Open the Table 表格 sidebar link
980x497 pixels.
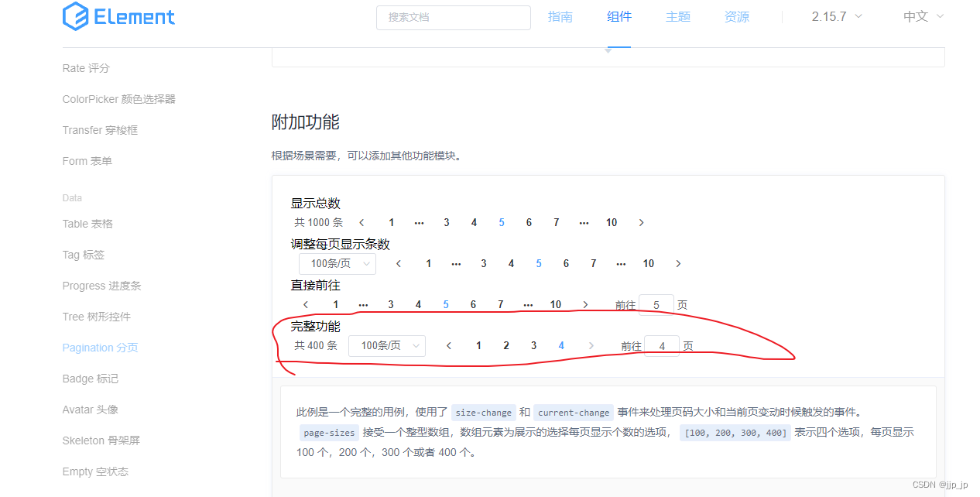(87, 223)
